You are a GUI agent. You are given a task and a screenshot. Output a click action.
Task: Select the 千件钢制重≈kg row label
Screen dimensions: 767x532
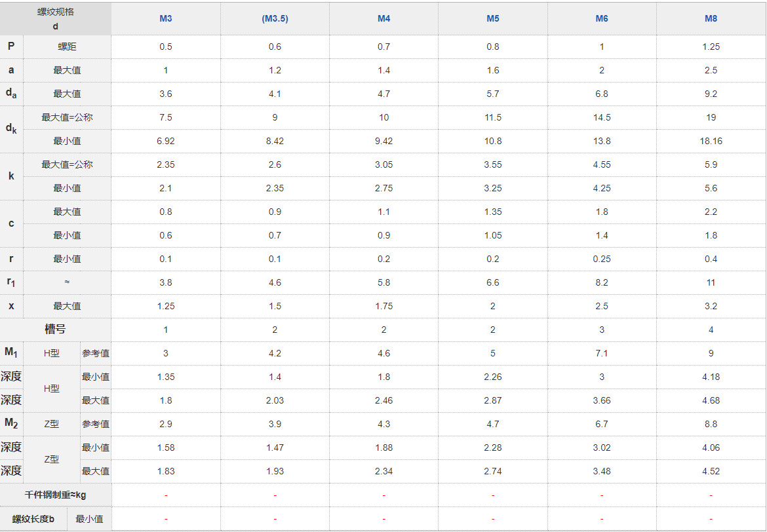(x=55, y=495)
